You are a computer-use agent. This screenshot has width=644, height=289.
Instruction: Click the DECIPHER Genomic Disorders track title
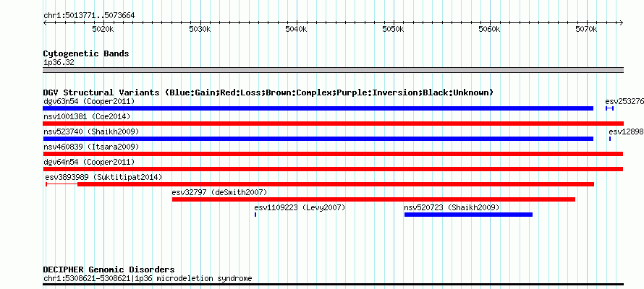[x=109, y=269]
